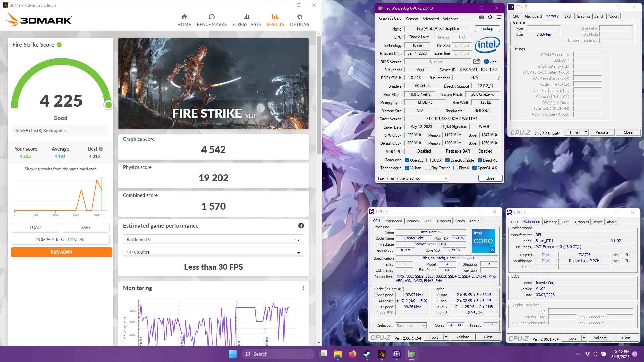
Task: Open 3DMark HOME page
Action: pyautogui.click(x=184, y=20)
